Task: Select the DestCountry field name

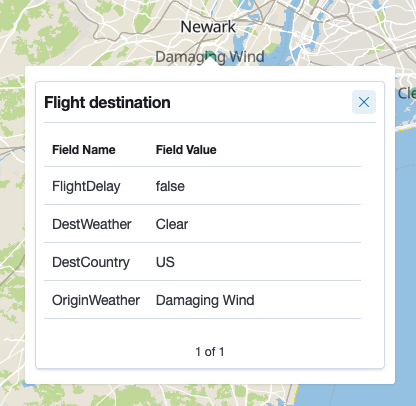Action: coord(91,262)
